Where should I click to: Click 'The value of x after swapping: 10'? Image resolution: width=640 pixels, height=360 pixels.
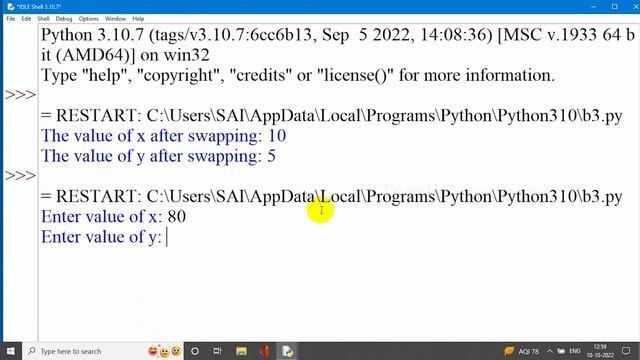pos(163,136)
